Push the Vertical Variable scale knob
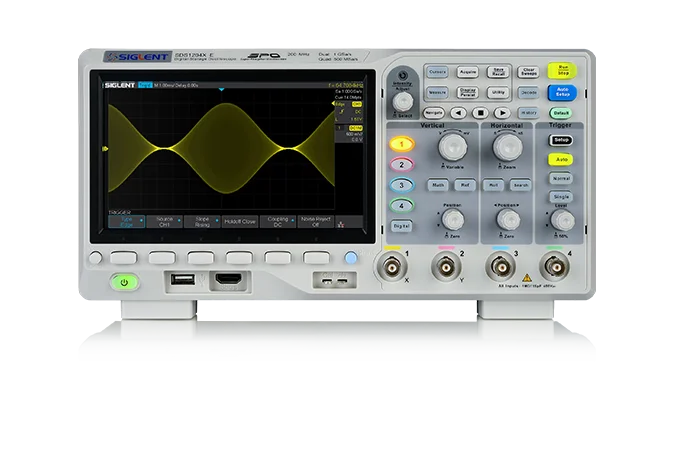 click(453, 146)
